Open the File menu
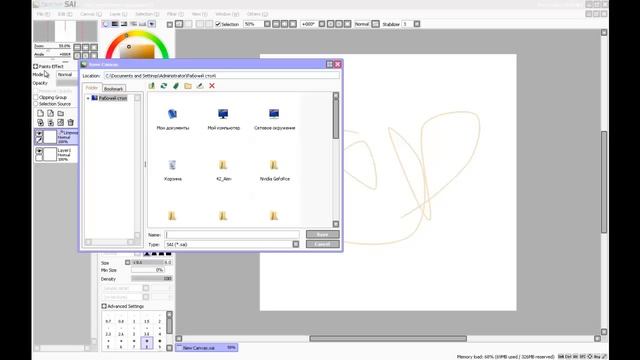Image resolution: width=640 pixels, height=360 pixels. pos(43,14)
